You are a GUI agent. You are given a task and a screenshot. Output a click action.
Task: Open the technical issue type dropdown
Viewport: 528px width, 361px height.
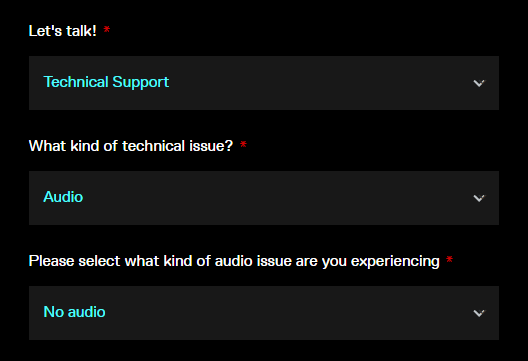tap(264, 198)
